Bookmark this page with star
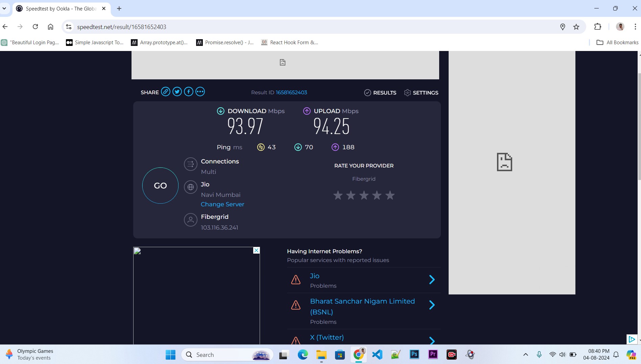Image resolution: width=641 pixels, height=364 pixels. pos(576,27)
